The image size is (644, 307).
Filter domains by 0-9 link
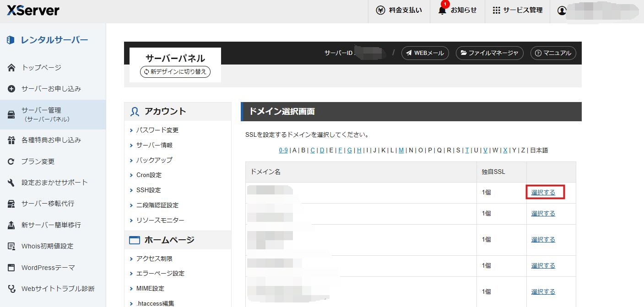(283, 151)
